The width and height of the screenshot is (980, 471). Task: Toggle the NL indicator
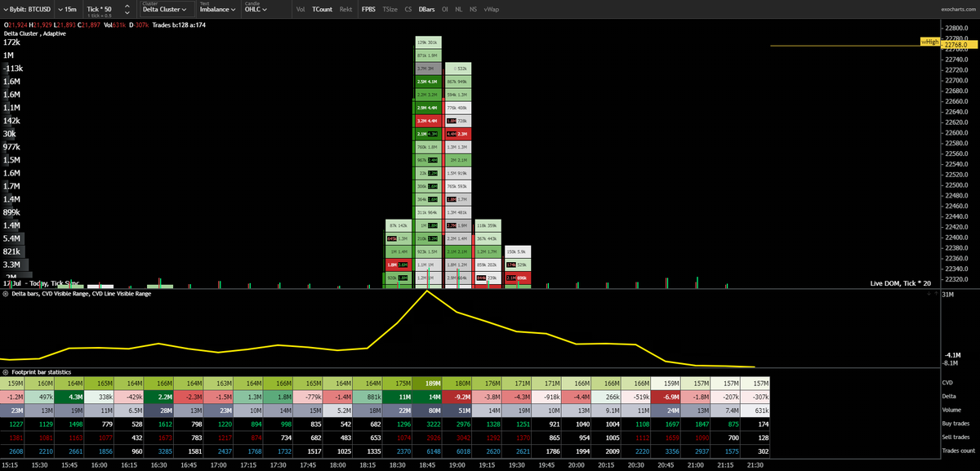pyautogui.click(x=459, y=9)
